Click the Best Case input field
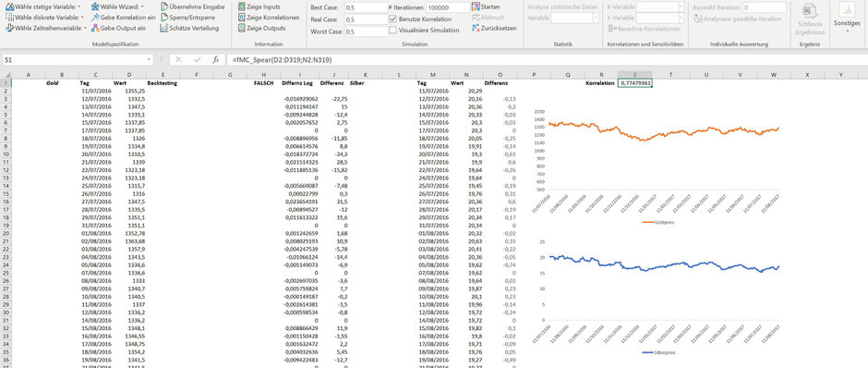The width and height of the screenshot is (868, 368). [366, 7]
